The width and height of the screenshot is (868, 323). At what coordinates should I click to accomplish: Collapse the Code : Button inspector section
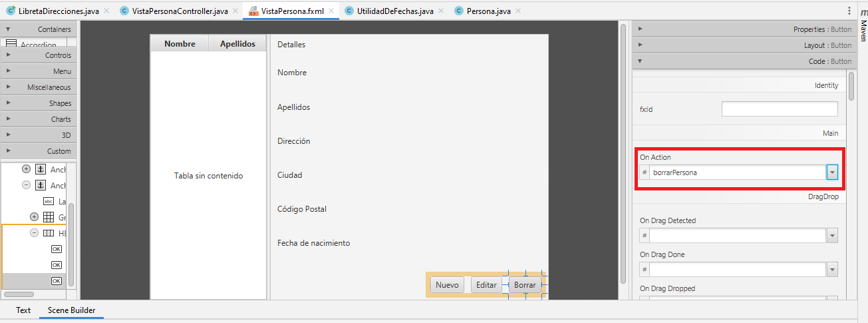tap(743, 61)
